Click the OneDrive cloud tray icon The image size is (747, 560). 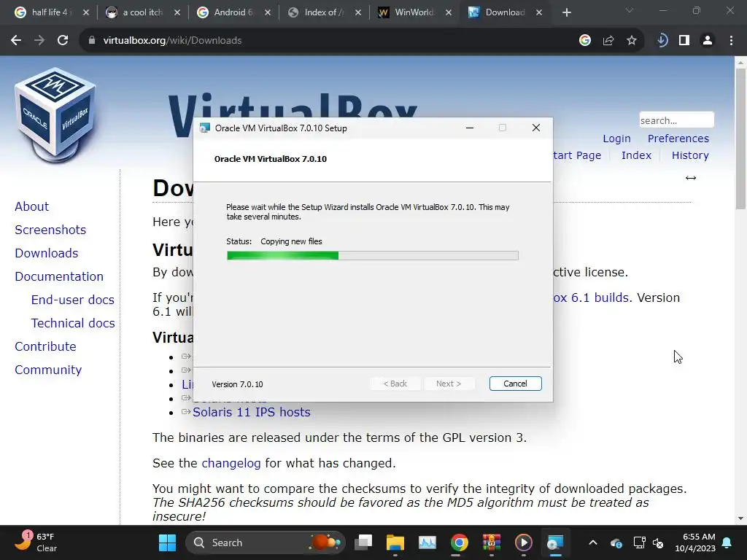pos(616,542)
